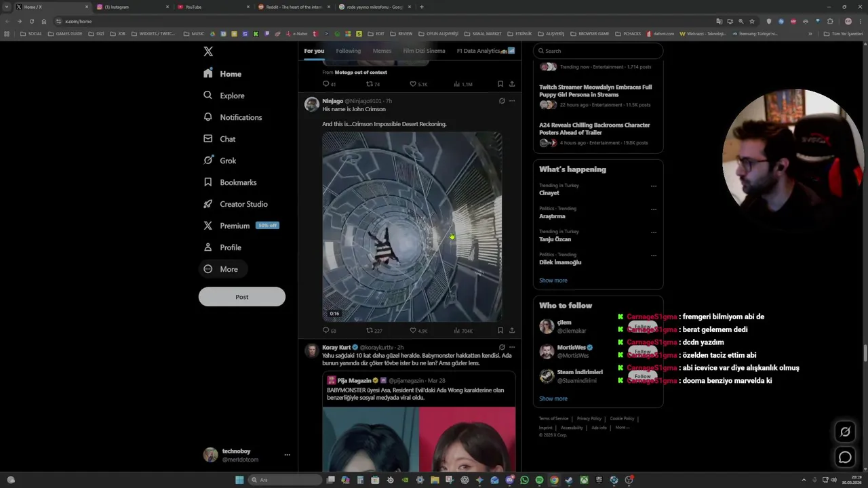Show more trends in What's happening
Viewport: 868px width, 488px height.
553,281
